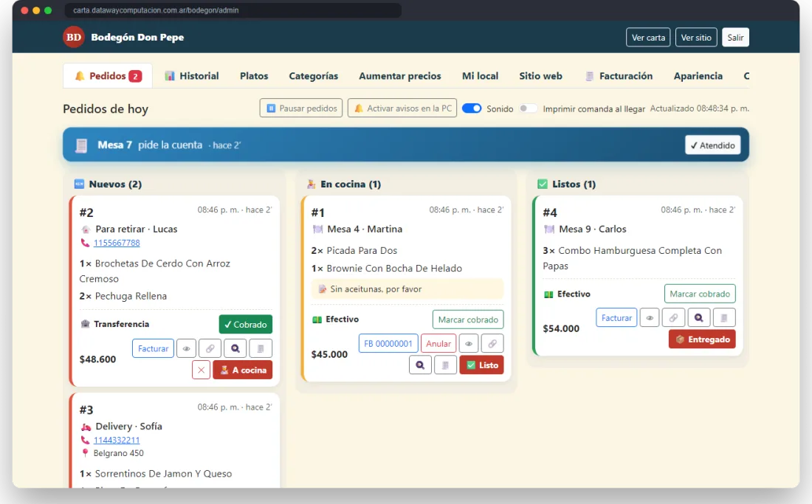Image resolution: width=812 pixels, height=504 pixels.
Task: Click the link icon on order #4
Action: pyautogui.click(x=673, y=318)
